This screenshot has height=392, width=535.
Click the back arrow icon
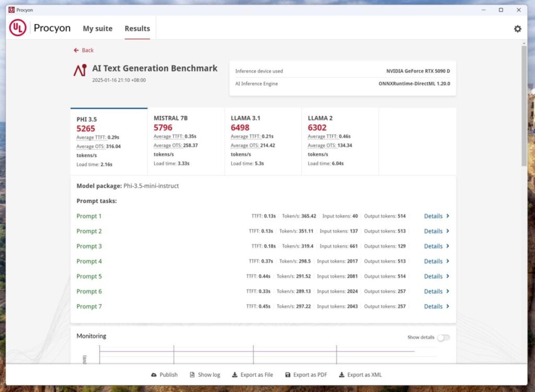tap(76, 50)
